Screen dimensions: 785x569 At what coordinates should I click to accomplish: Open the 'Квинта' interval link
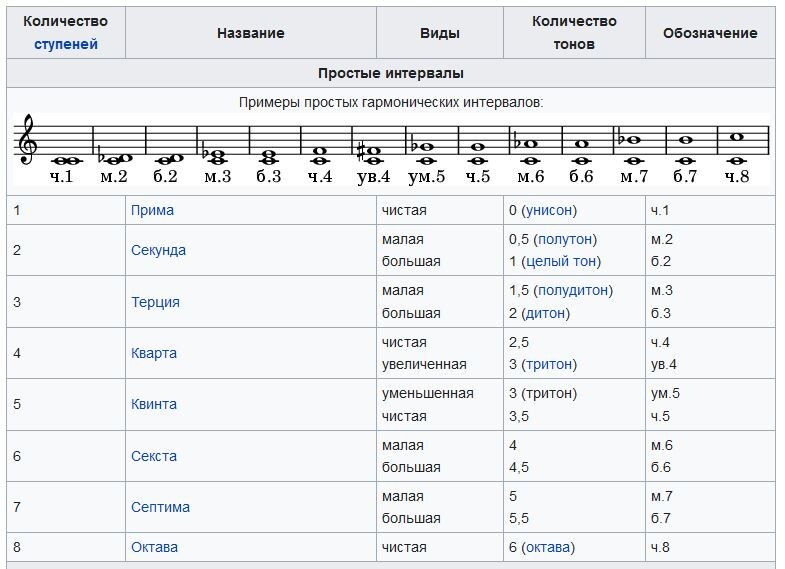(x=154, y=404)
